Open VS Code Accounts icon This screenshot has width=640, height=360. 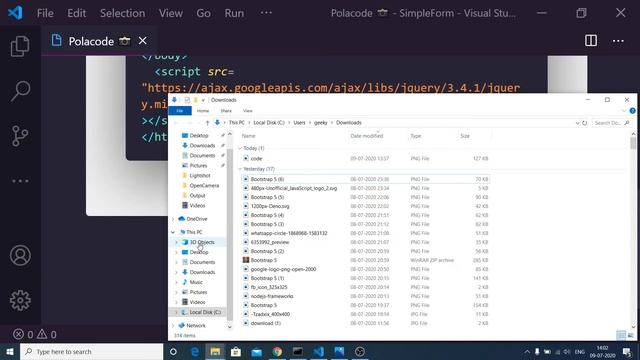[20, 256]
